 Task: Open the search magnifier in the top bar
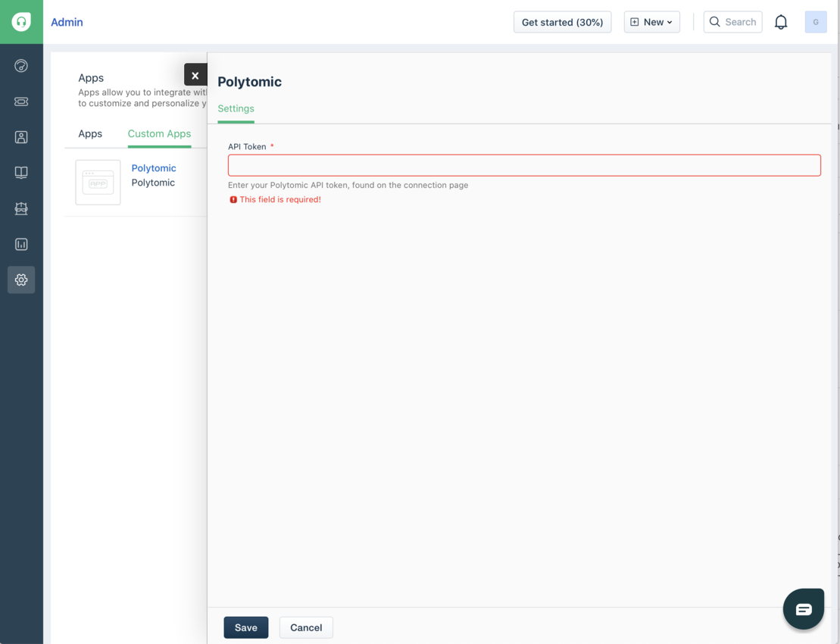[x=732, y=22]
